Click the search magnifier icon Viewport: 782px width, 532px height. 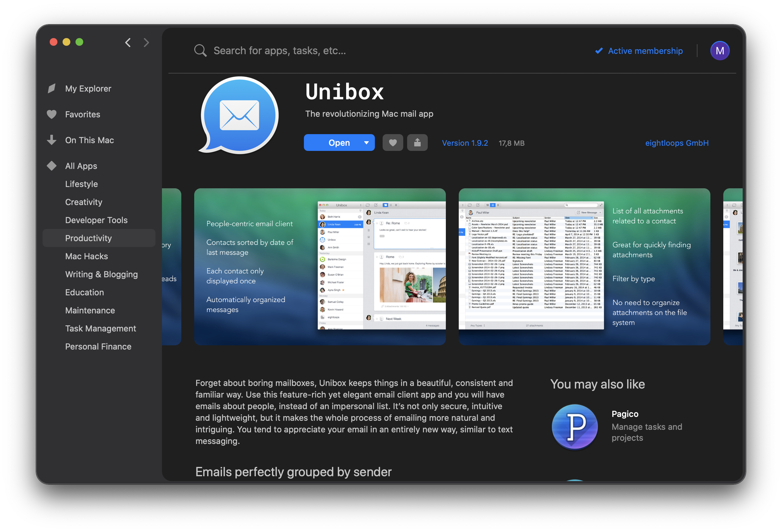tap(201, 51)
